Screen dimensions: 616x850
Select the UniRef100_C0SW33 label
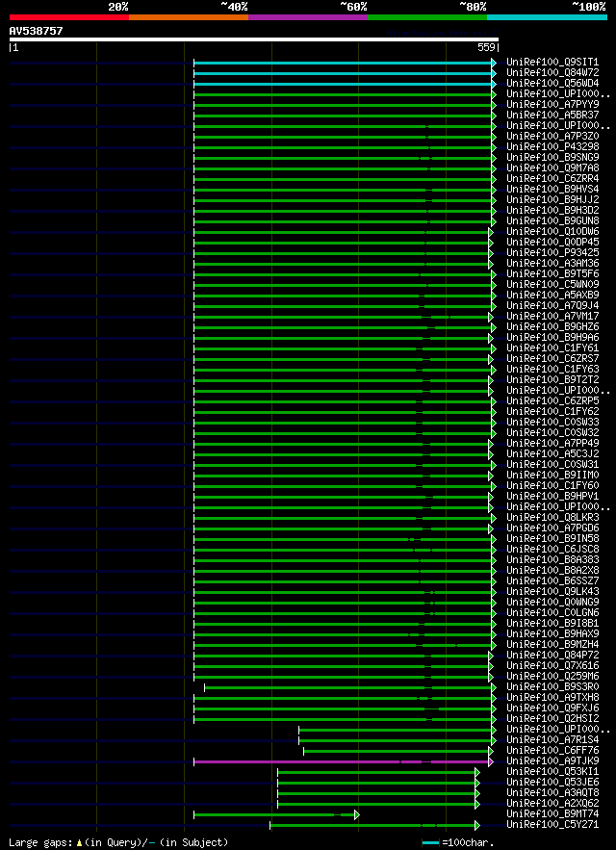click(x=552, y=423)
